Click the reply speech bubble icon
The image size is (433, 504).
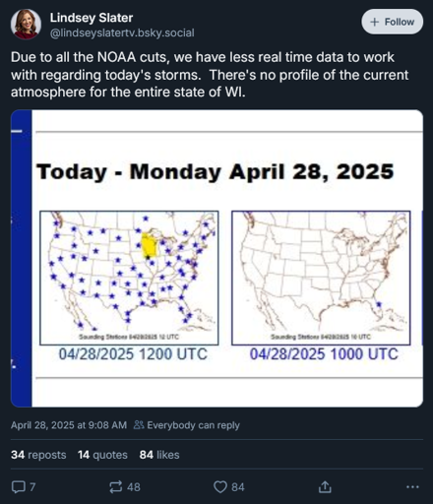click(19, 487)
